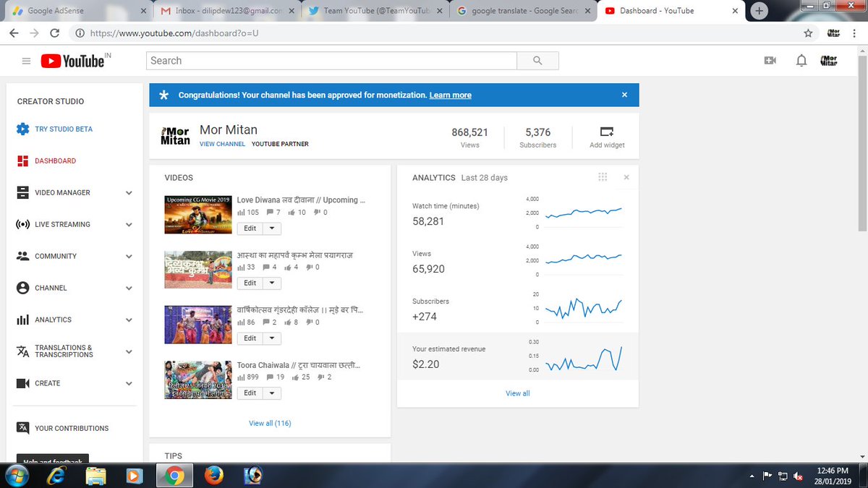
Task: Click the Translations & Transcriptions icon
Action: pyautogui.click(x=22, y=351)
